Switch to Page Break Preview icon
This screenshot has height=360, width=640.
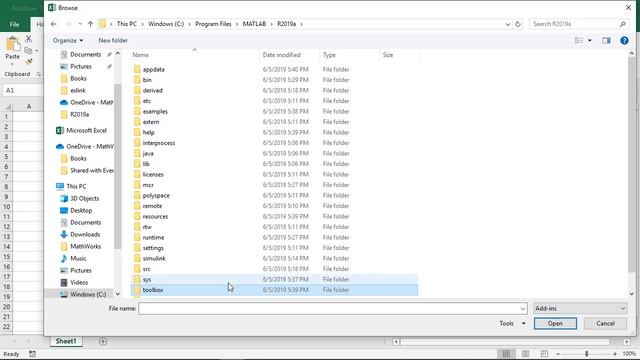(x=544, y=353)
